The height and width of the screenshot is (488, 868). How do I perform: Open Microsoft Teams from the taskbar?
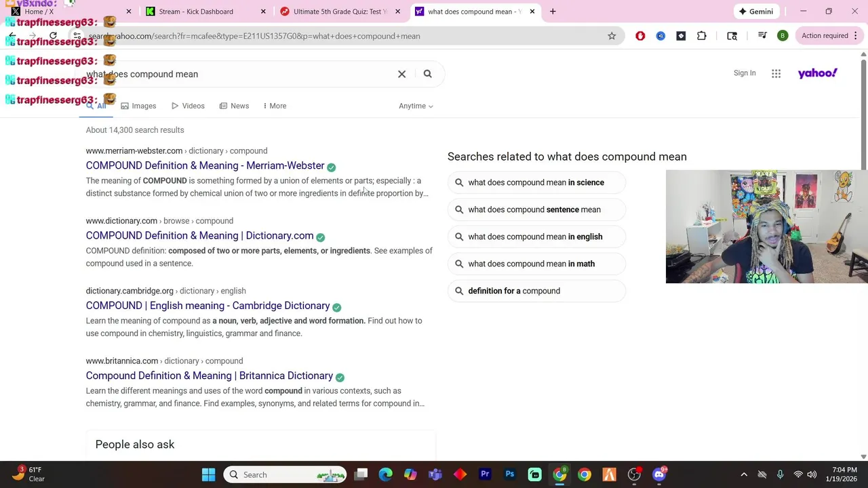pyautogui.click(x=435, y=474)
